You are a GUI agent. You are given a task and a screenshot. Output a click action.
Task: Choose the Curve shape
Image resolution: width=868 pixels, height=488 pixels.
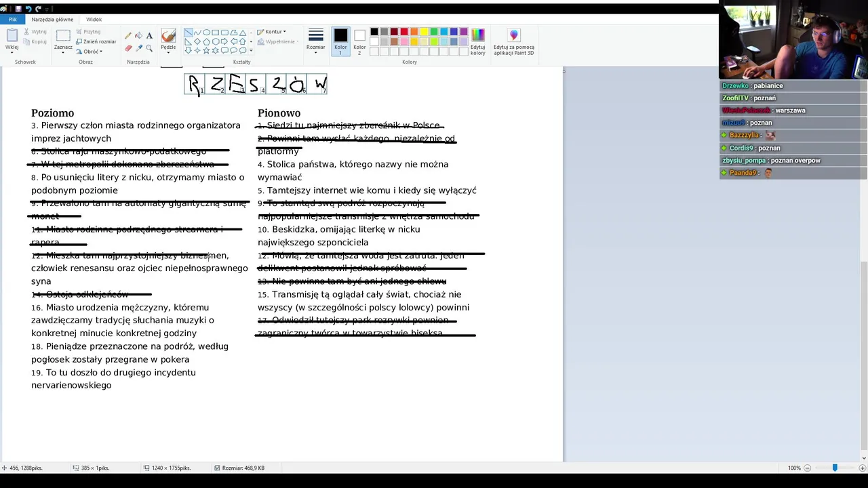[197, 33]
